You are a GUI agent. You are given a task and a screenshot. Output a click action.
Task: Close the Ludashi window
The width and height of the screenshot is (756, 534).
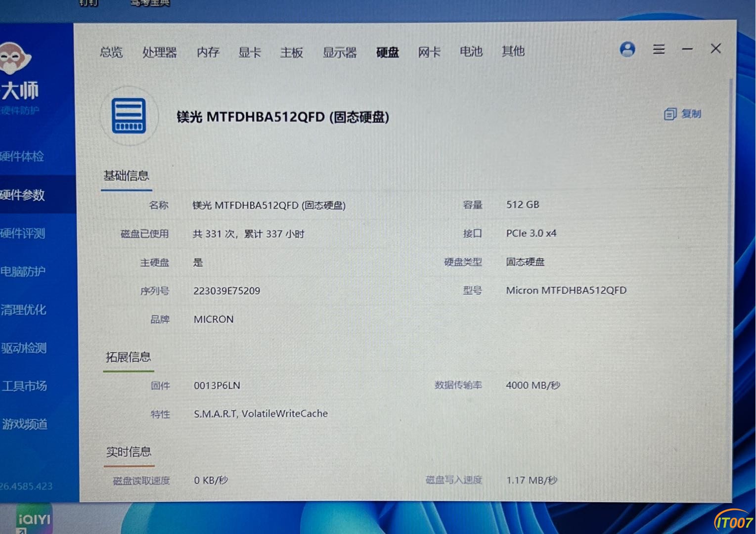(x=715, y=48)
